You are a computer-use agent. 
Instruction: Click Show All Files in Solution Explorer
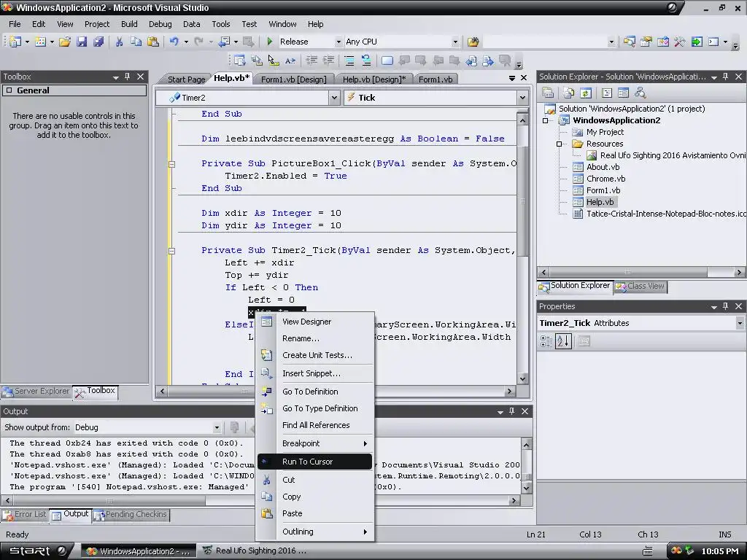click(x=569, y=93)
